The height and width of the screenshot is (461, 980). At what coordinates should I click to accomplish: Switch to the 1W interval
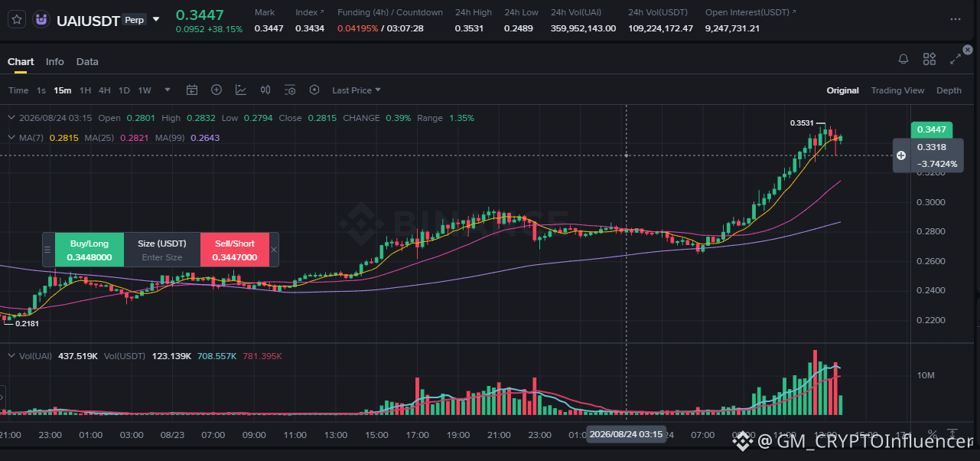[145, 90]
